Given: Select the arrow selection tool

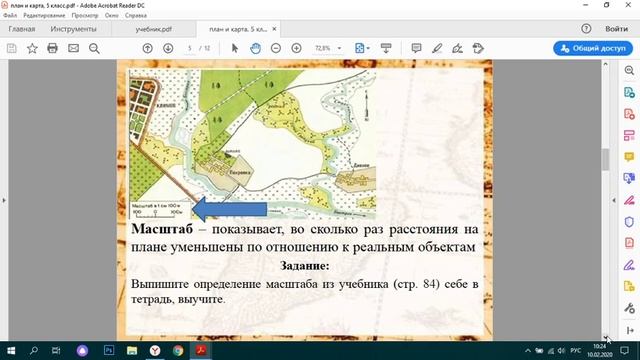Looking at the screenshot, I should pos(235,48).
